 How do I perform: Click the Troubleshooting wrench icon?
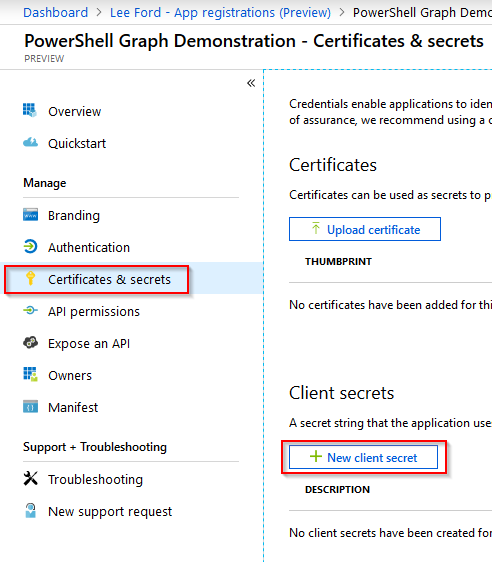pos(30,478)
